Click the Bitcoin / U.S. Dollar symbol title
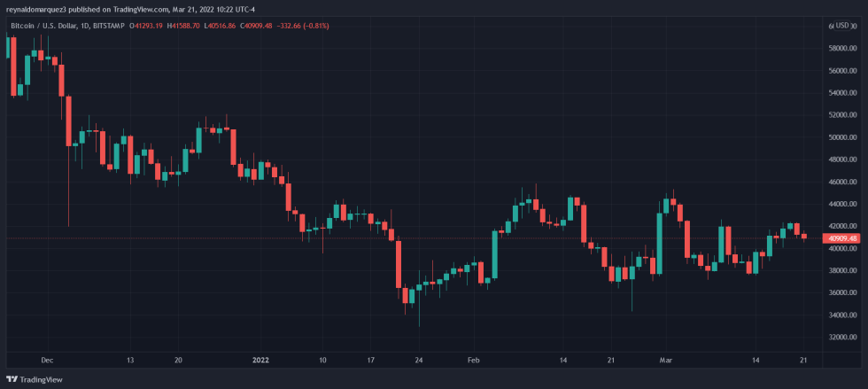The height and width of the screenshot is (389, 868). point(46,26)
